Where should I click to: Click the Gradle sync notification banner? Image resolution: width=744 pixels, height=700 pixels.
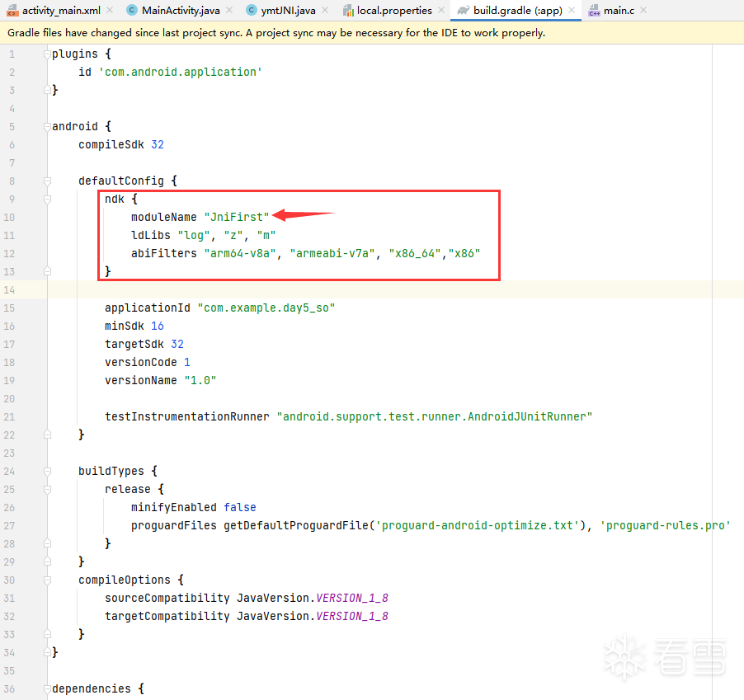tap(372, 33)
